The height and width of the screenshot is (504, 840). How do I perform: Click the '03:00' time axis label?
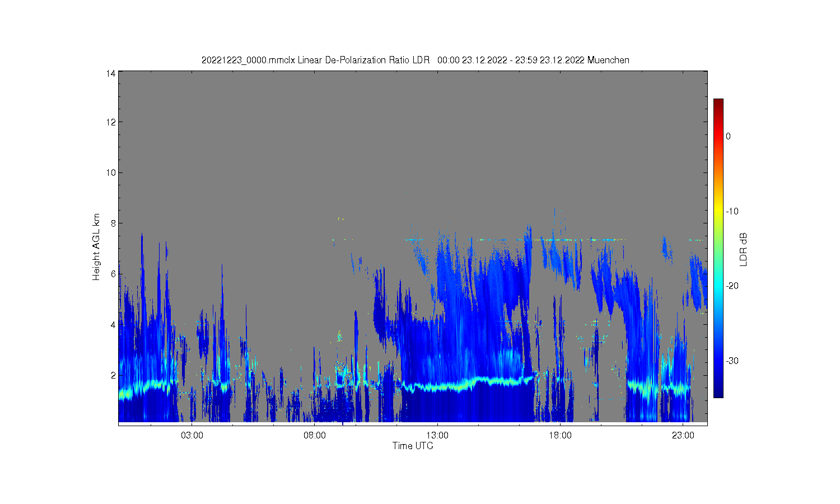click(x=192, y=436)
